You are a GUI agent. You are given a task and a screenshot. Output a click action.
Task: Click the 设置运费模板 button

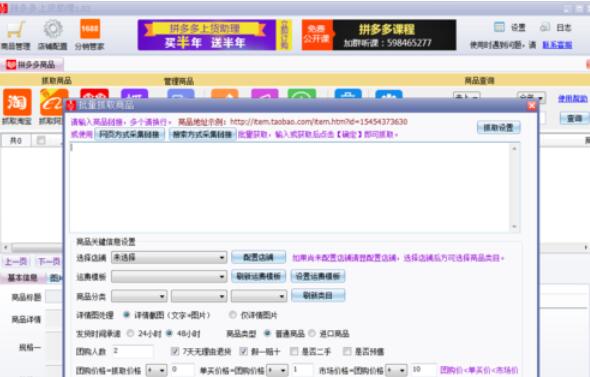click(318, 277)
